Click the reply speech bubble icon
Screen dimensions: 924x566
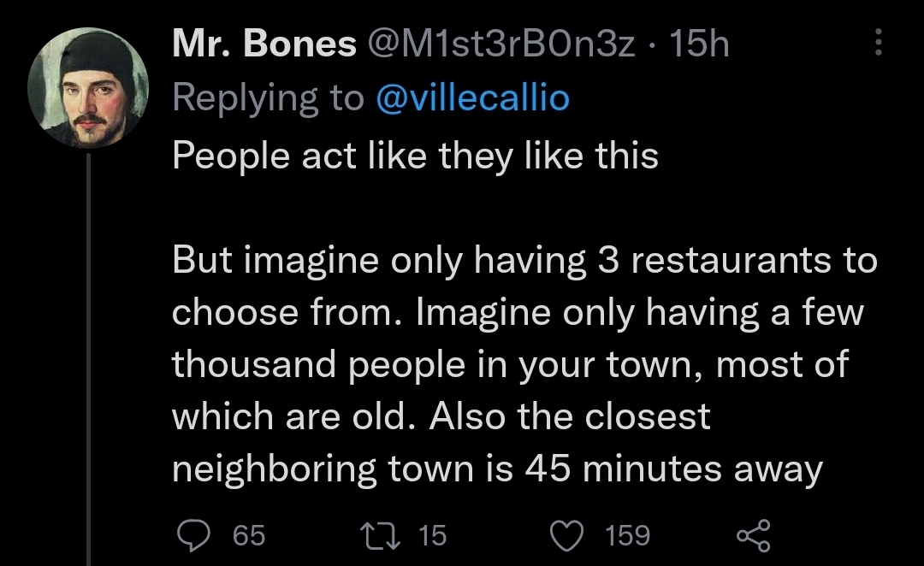(194, 535)
